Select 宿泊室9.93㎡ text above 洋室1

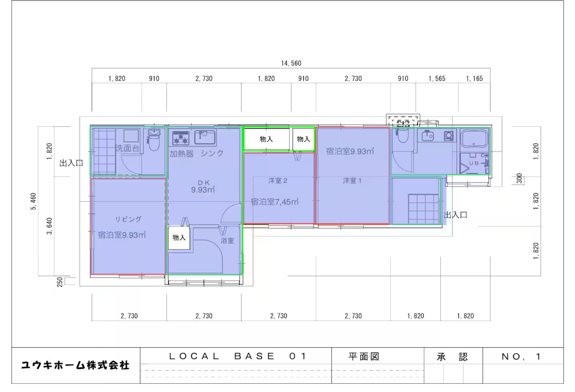tap(350, 151)
